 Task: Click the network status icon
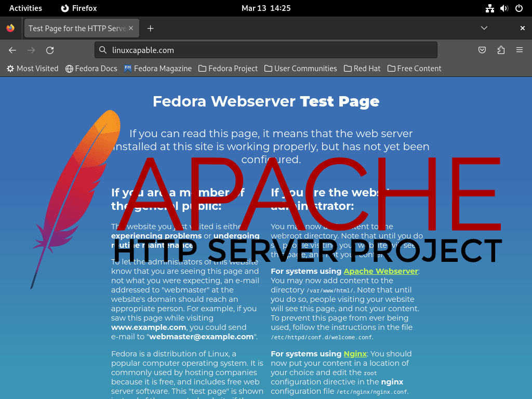[489, 8]
